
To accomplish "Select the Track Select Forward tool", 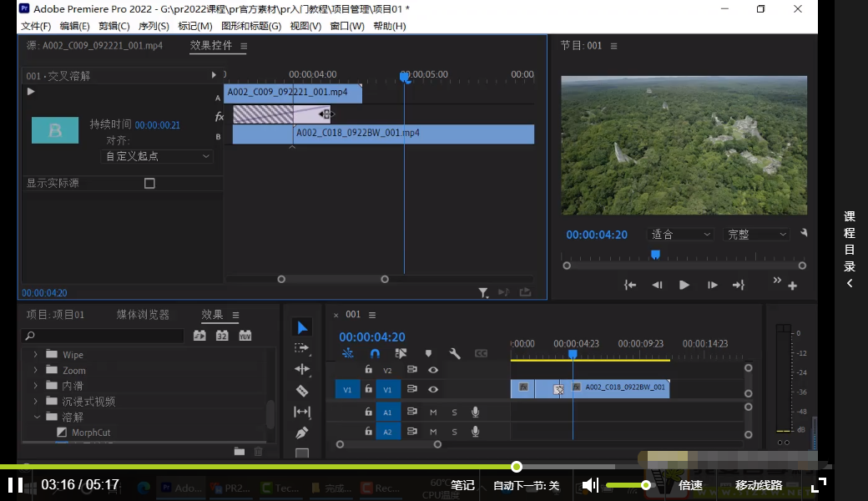I will coord(301,348).
